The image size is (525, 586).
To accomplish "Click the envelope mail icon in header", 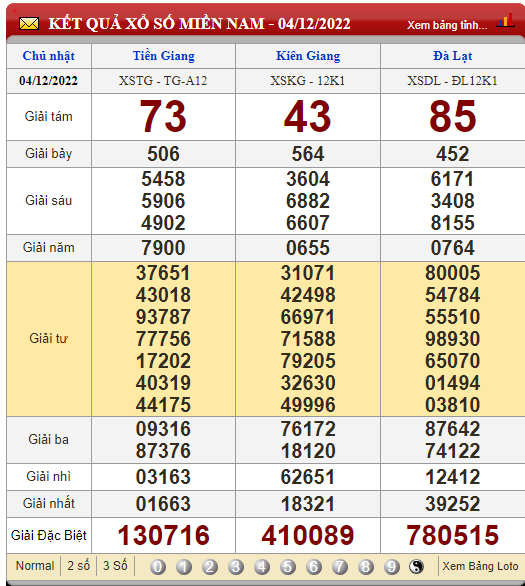I will (x=29, y=24).
